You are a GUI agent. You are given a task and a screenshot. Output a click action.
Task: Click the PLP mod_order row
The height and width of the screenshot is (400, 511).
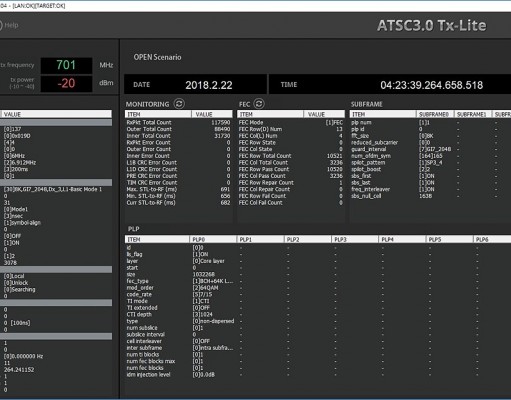318,288
